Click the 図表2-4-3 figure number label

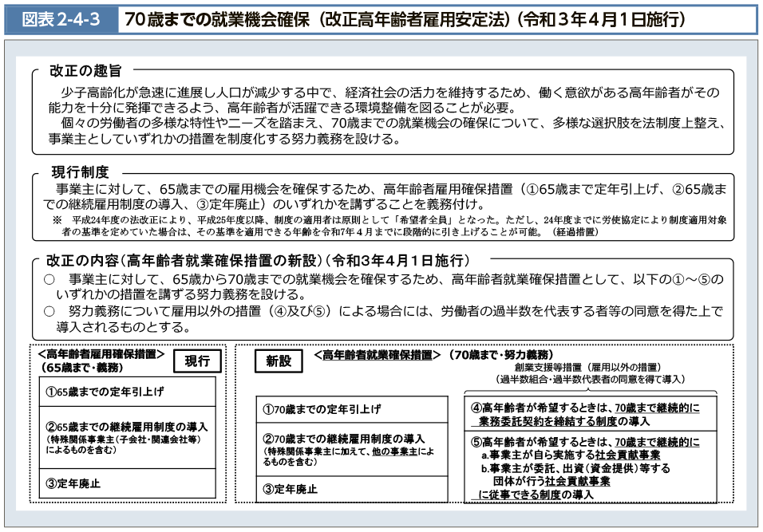point(59,19)
